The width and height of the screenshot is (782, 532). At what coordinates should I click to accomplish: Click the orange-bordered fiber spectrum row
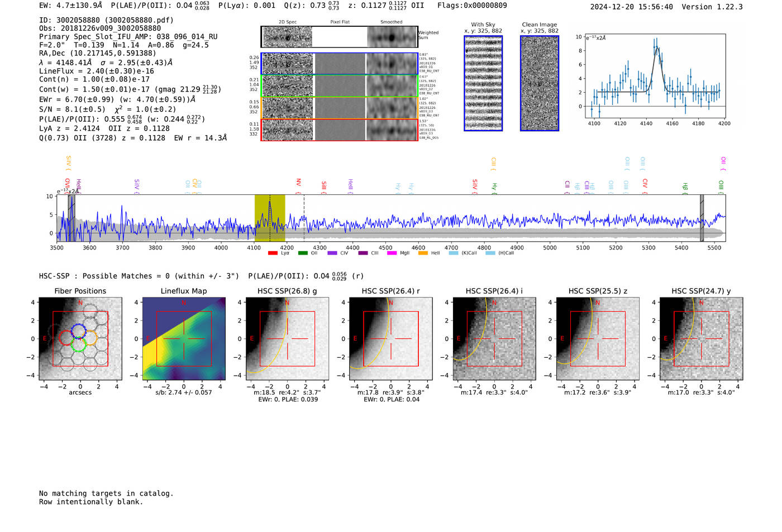point(340,108)
